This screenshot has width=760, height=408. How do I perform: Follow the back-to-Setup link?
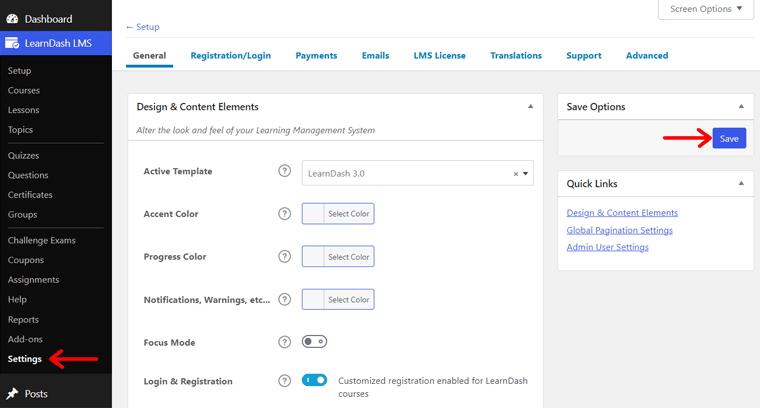pyautogui.click(x=142, y=27)
